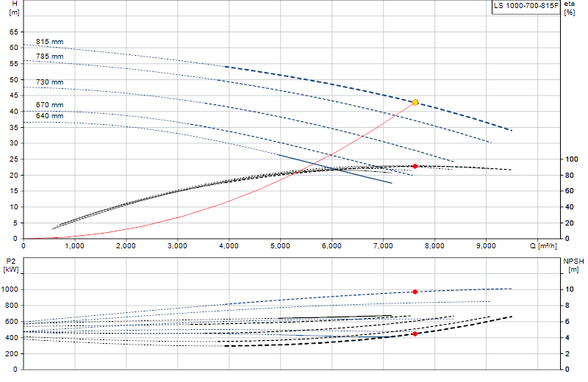Image resolution: width=588 pixels, height=382 pixels.
Task: Click the 4 tick on the NPSH axis
Action: click(x=567, y=337)
